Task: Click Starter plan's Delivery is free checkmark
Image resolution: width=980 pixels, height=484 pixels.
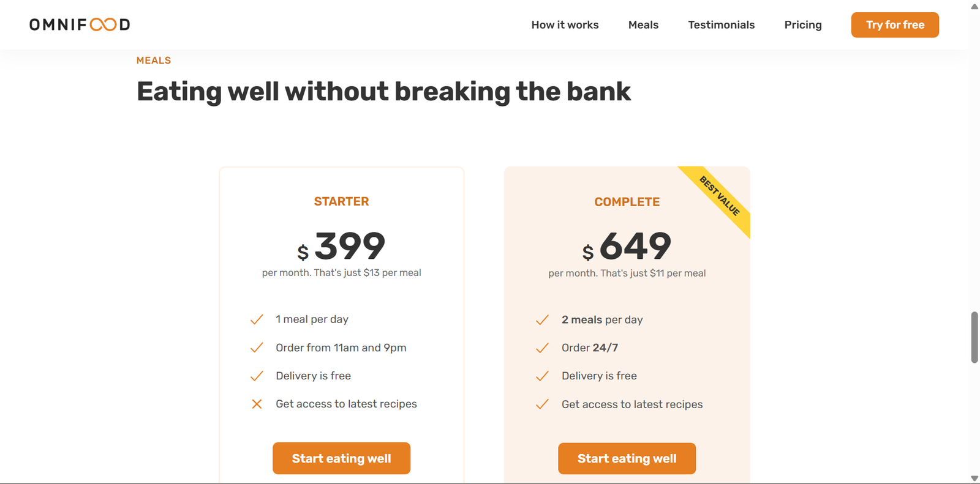Action: tap(257, 376)
